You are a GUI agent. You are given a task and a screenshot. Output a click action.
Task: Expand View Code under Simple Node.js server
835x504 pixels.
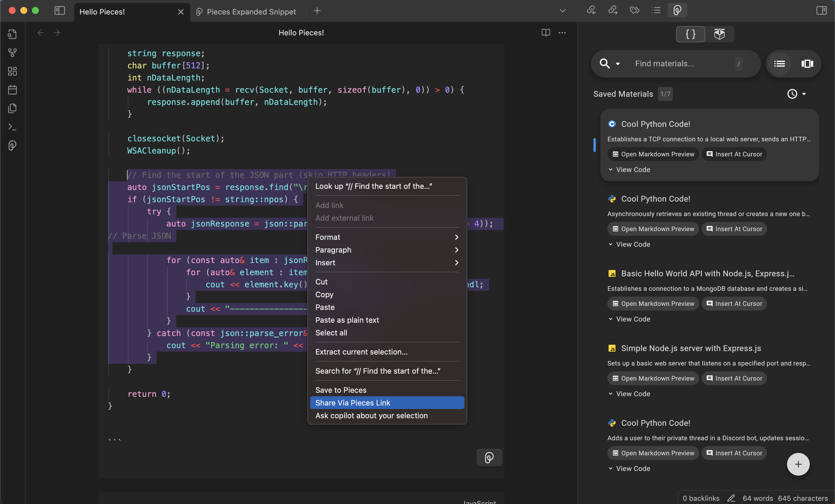629,394
